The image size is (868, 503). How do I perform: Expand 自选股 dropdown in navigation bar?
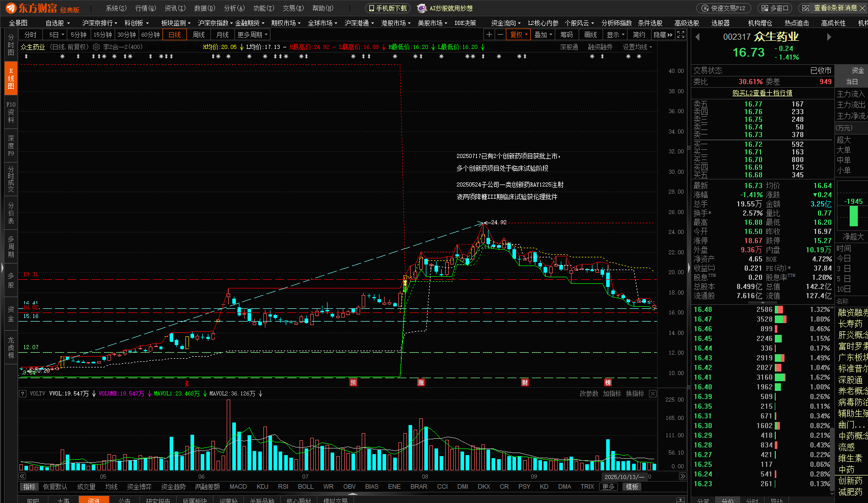(58, 23)
